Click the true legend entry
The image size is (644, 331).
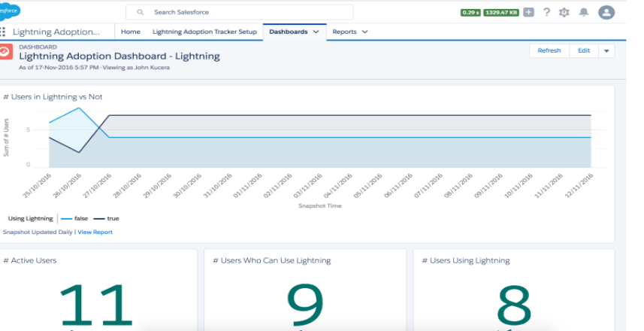(x=107, y=219)
